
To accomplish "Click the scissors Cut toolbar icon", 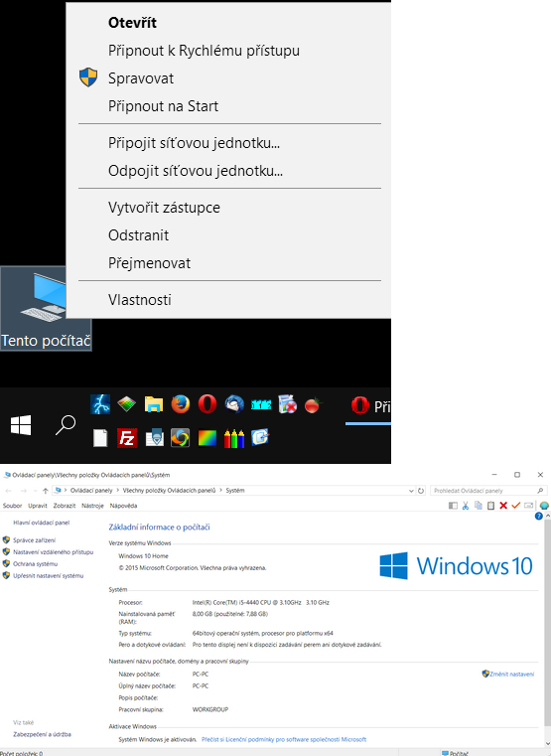I will click(x=466, y=506).
